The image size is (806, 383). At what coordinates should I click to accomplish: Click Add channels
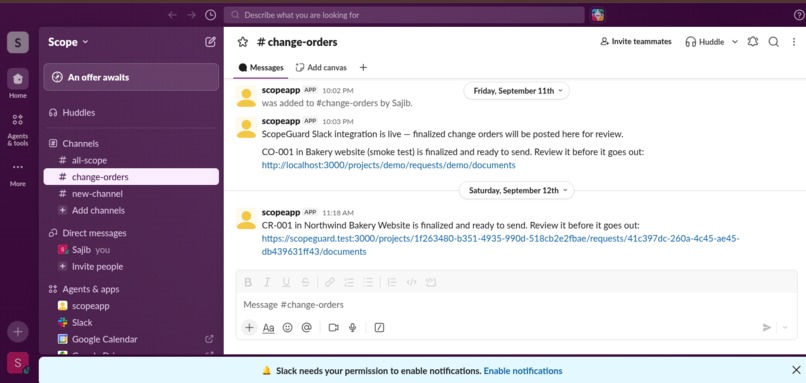(x=131, y=210)
